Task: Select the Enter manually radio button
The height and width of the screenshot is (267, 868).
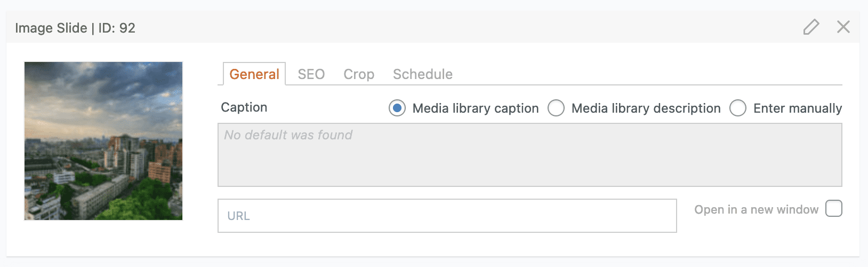Action: [x=738, y=108]
